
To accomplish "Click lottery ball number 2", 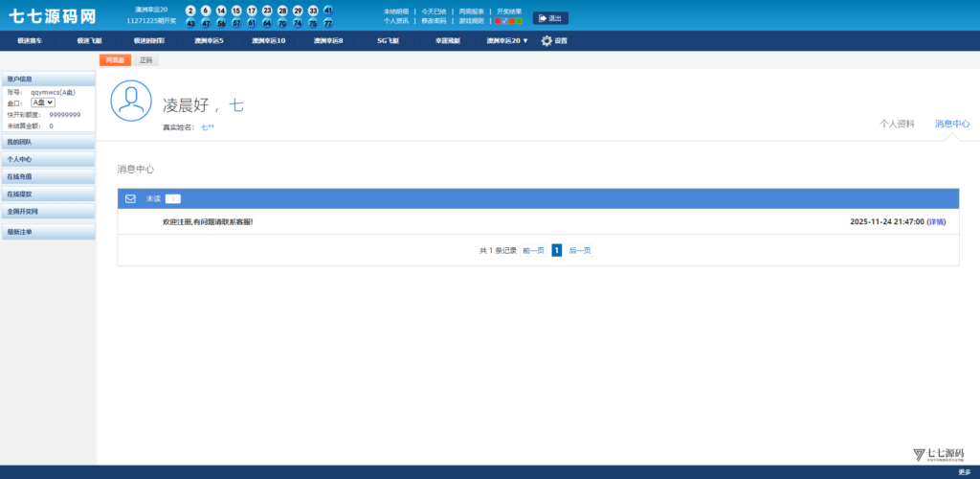I will (x=190, y=11).
